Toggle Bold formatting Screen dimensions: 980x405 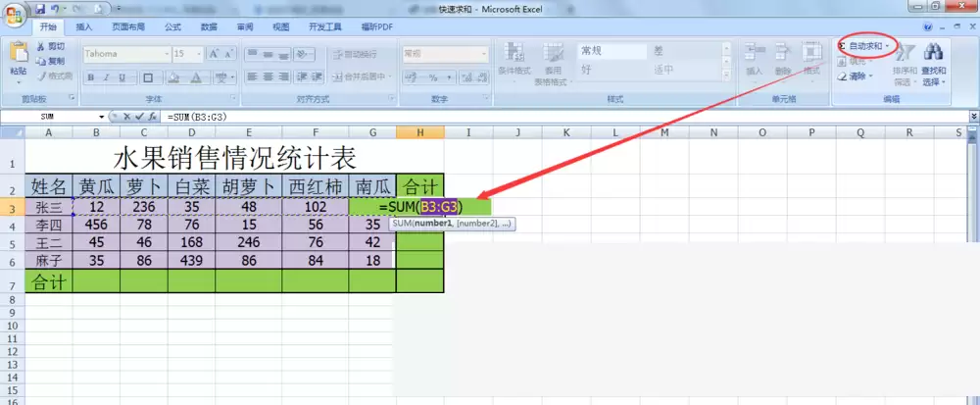91,78
